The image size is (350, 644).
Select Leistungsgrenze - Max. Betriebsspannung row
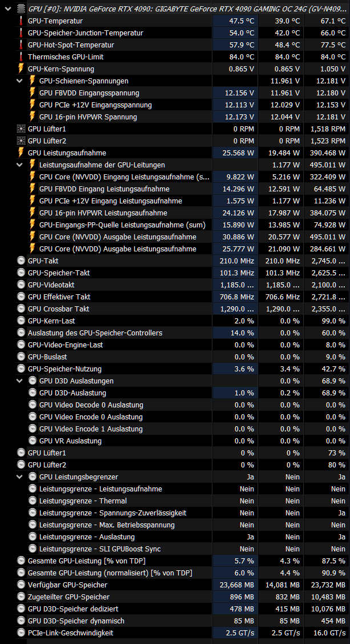pos(107,525)
